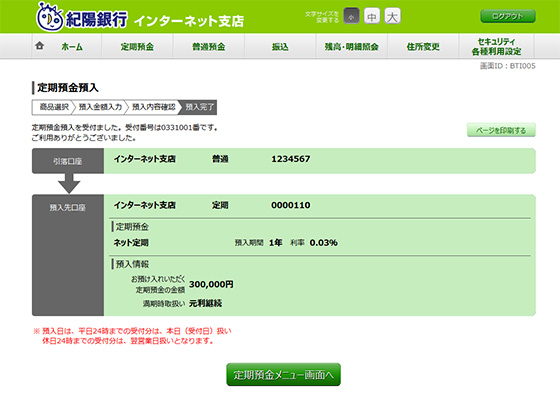Click the インターネット支店 header title
The height and width of the screenshot is (396, 560).
(x=189, y=21)
